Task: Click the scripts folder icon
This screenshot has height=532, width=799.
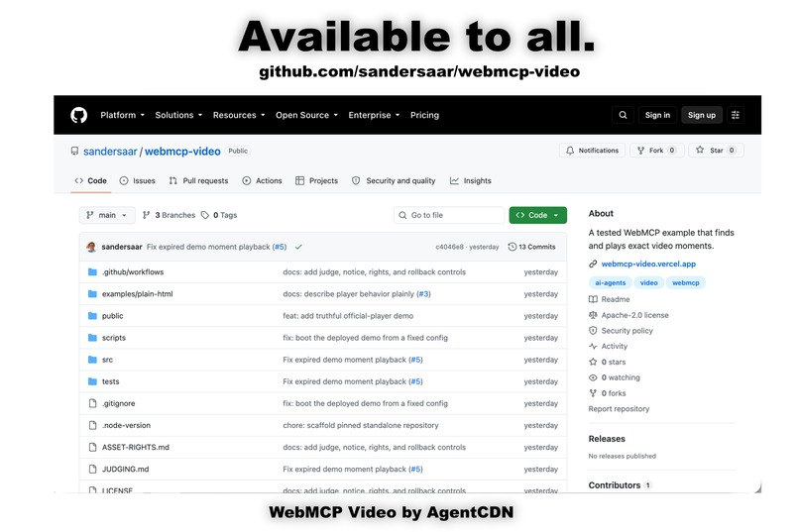Action: tap(92, 338)
